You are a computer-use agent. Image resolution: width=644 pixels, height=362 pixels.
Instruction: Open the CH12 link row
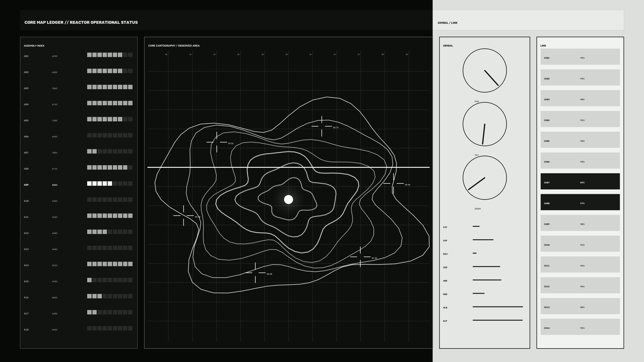point(580,285)
